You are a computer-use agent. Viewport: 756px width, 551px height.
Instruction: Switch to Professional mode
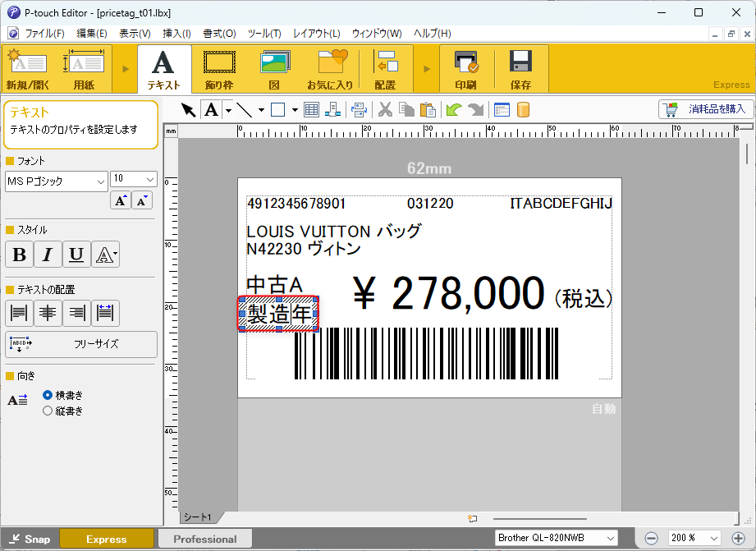coord(205,539)
